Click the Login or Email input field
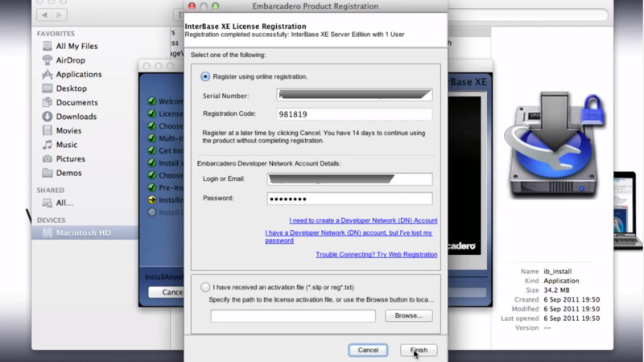The height and width of the screenshot is (362, 644). (349, 179)
